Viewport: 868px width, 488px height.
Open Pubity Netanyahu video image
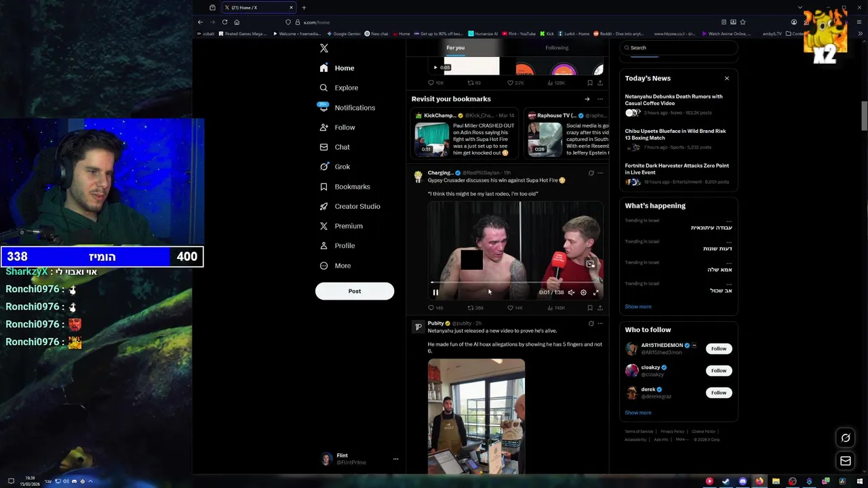[x=476, y=416]
